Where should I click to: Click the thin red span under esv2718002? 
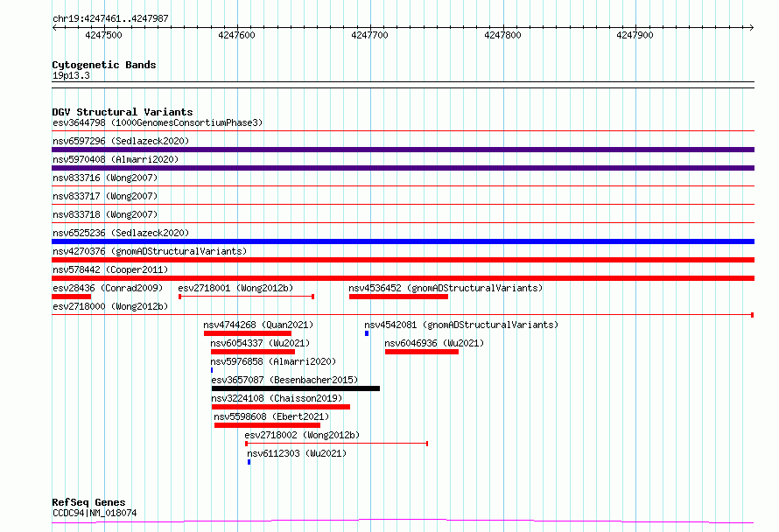[336, 444]
